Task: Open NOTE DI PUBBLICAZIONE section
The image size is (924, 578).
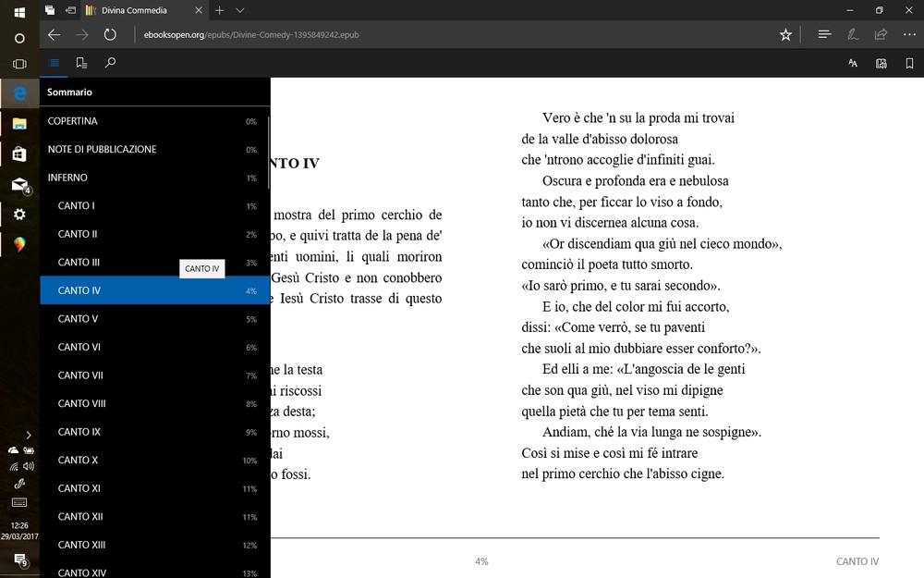Action: click(x=154, y=149)
